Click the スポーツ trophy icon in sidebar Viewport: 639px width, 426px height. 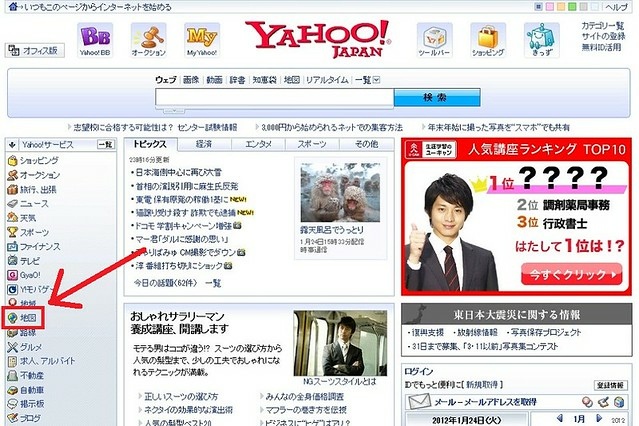[x=13, y=232]
